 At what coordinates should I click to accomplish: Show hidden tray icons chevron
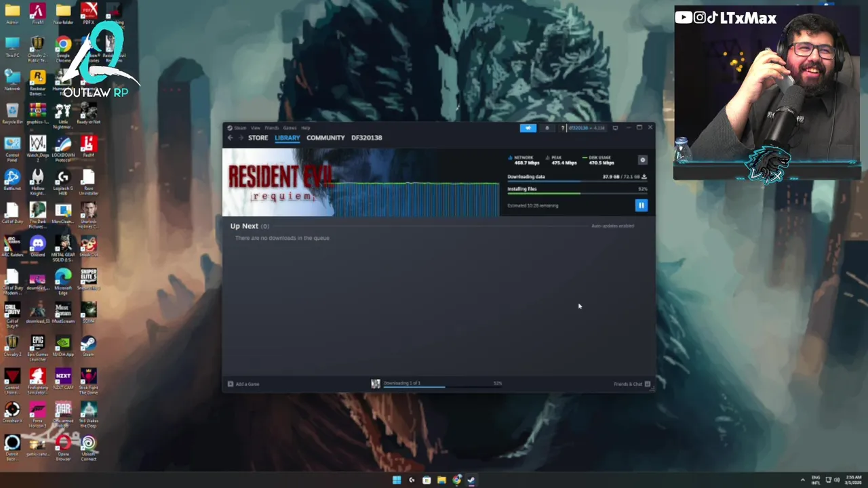pos(803,480)
